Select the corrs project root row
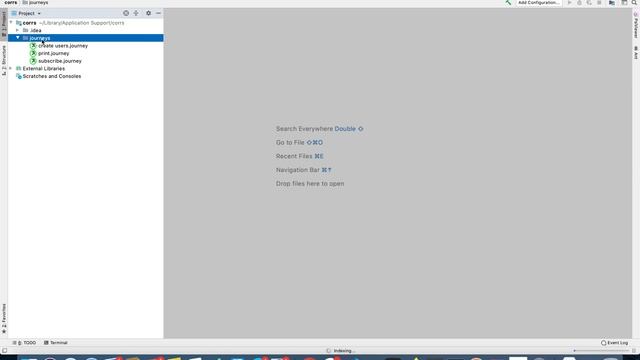 pos(86,23)
